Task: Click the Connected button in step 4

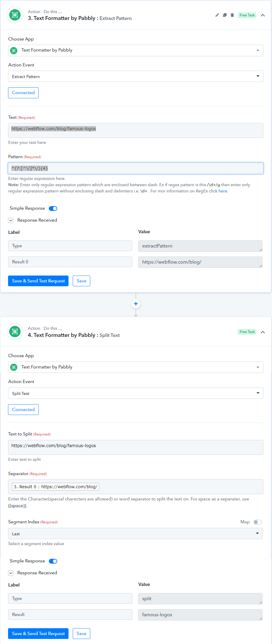Action: 23,410
